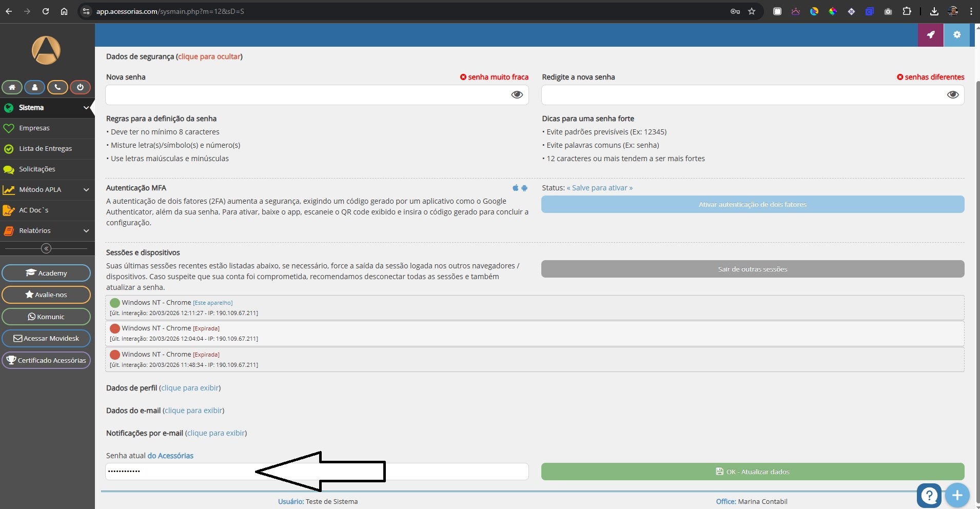This screenshot has height=509, width=980.
Task: Click the phone icon button
Action: click(x=57, y=87)
